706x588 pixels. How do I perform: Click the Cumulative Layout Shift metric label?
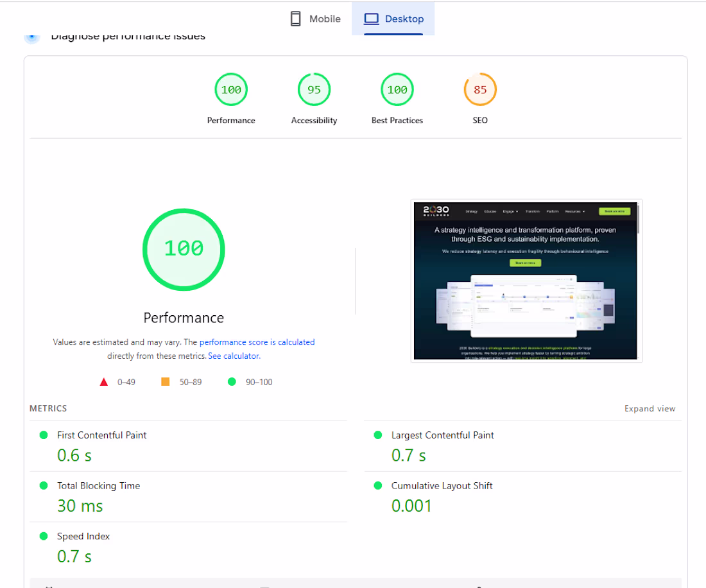(442, 486)
